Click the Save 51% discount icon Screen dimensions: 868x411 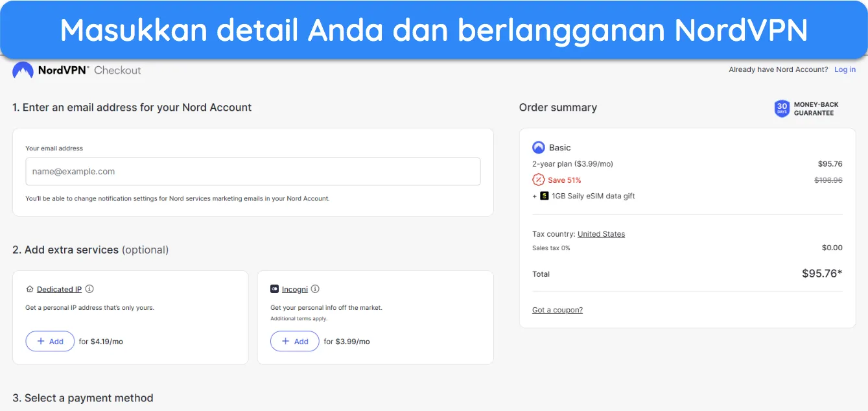coord(538,180)
